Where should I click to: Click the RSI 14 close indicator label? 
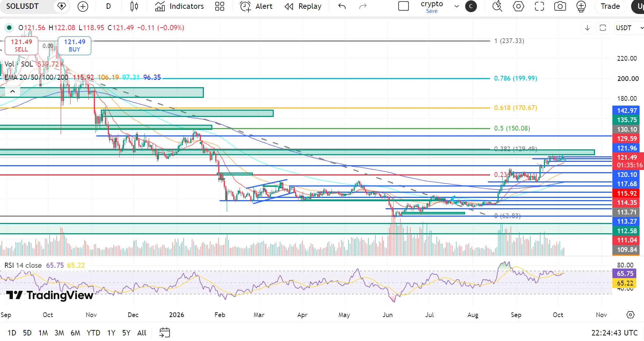tap(23, 265)
